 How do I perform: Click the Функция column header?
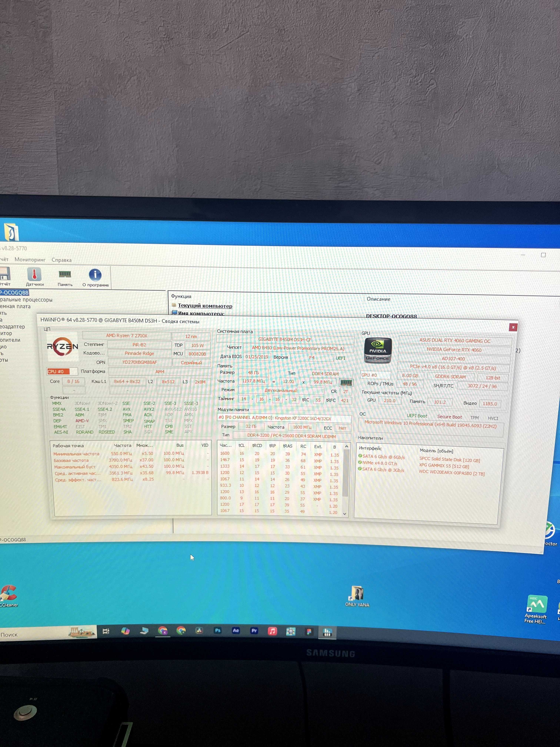tap(181, 296)
